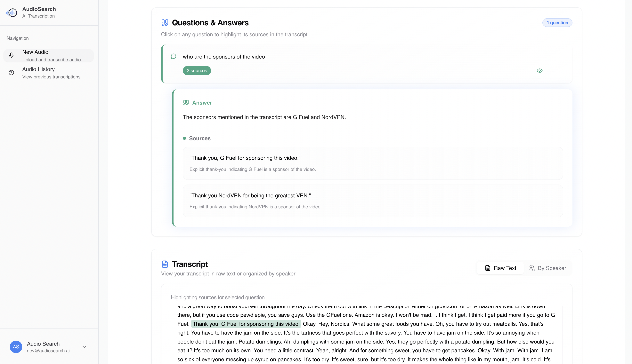The width and height of the screenshot is (632, 364).
Task: Click the microphone icon beside New Audio
Action: point(11,56)
